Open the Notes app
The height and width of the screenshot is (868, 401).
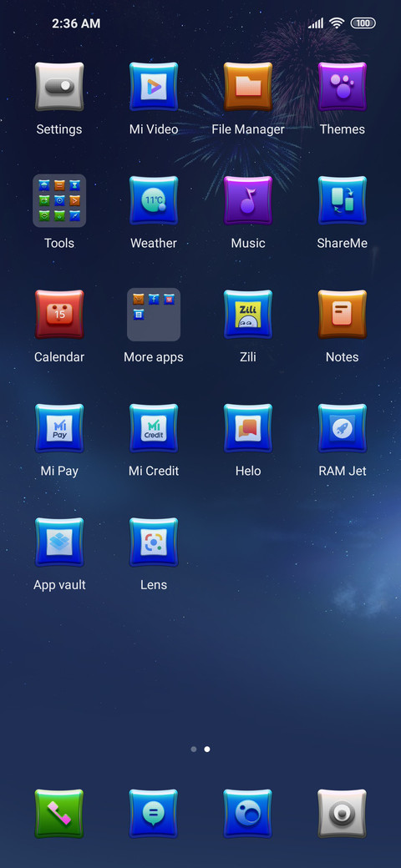click(x=342, y=315)
